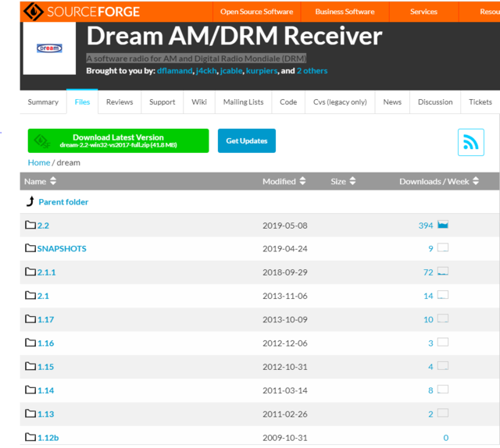Open the 1.17 folder link
Viewport: 500px width, 448px height.
45,319
